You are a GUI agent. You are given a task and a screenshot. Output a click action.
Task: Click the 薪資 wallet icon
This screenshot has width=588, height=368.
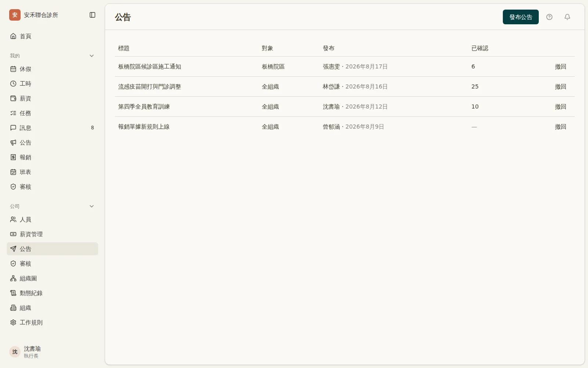13,98
